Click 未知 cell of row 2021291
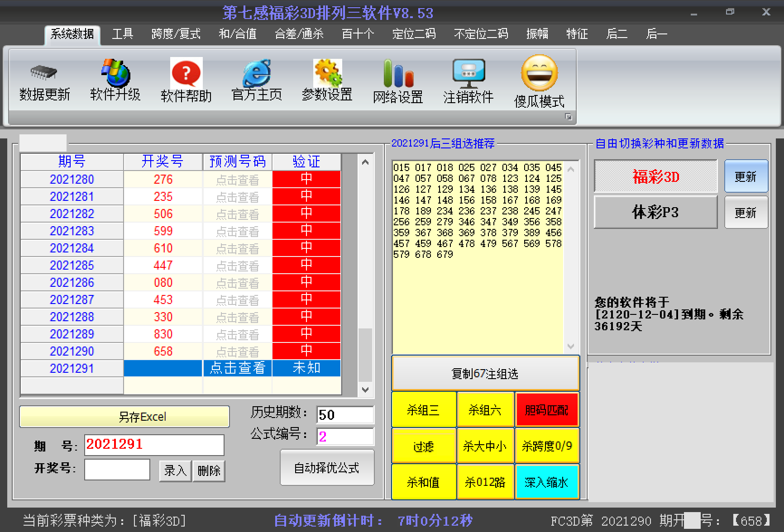The height and width of the screenshot is (532, 784). [306, 368]
